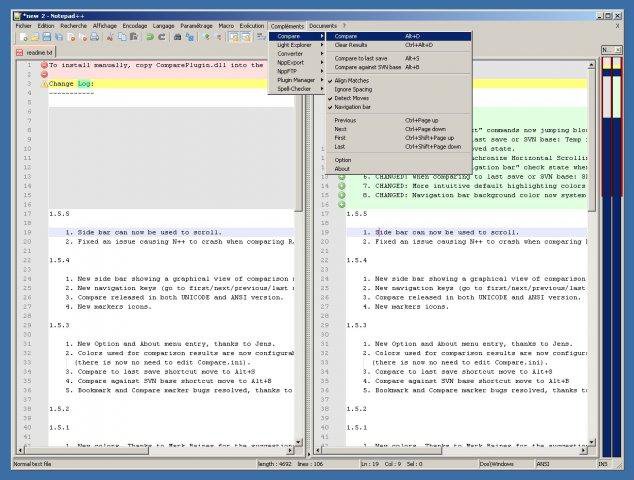The image size is (634, 480).
Task: Click the Find binoculars toolbar icon
Action: click(x=178, y=37)
